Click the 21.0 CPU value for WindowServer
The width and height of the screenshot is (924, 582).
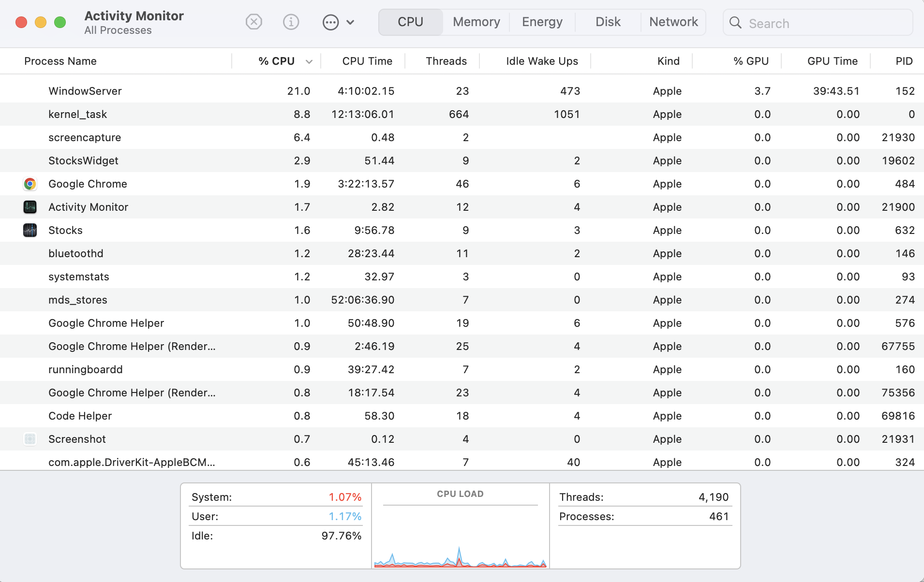coord(298,91)
